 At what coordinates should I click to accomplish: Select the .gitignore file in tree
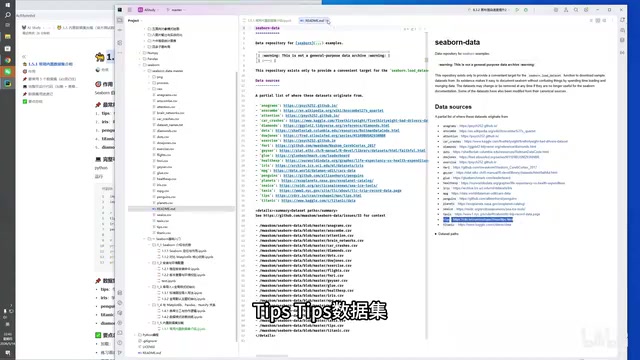tap(150, 341)
